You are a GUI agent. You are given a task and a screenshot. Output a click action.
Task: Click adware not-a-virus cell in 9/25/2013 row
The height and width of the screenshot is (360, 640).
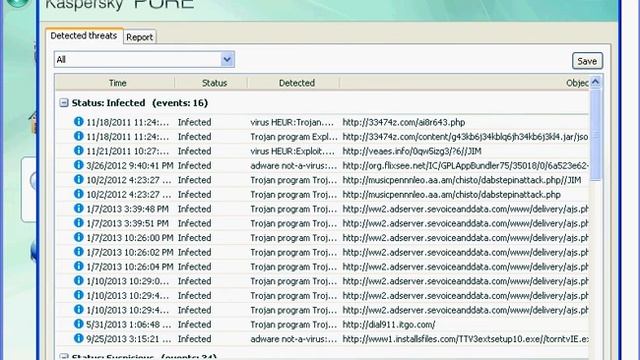294,339
